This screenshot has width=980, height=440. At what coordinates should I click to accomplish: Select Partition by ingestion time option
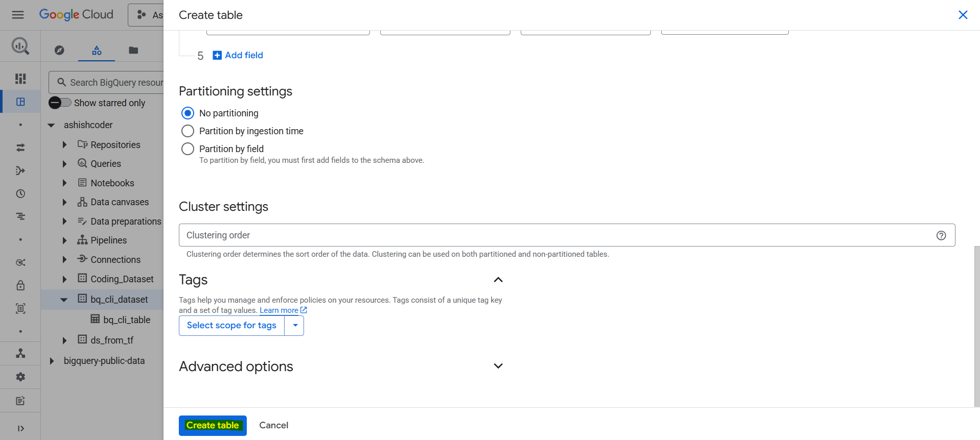[x=188, y=131]
